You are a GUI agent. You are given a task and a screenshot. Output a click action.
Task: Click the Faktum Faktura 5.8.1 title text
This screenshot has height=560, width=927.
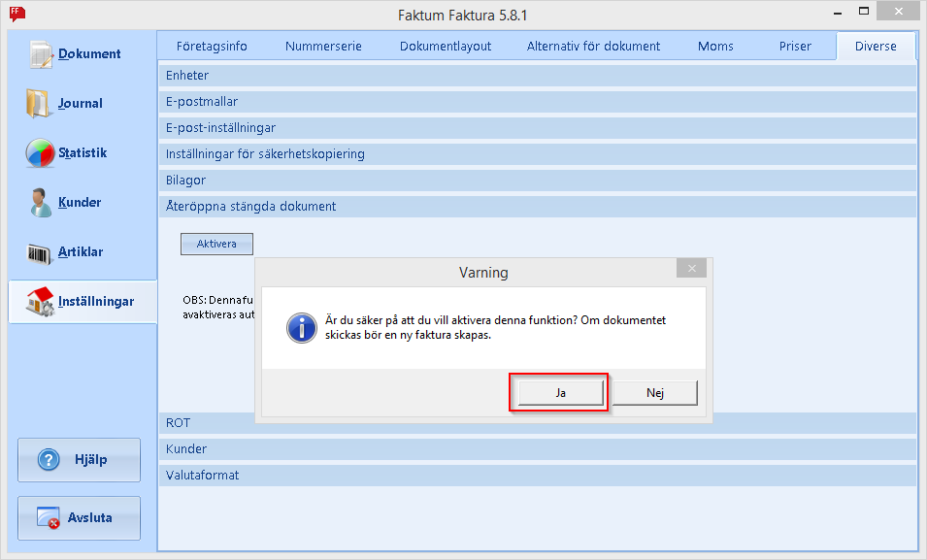click(x=462, y=15)
